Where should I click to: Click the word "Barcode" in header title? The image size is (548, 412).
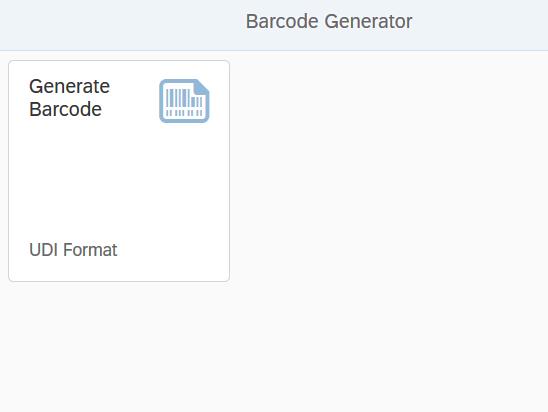(282, 21)
